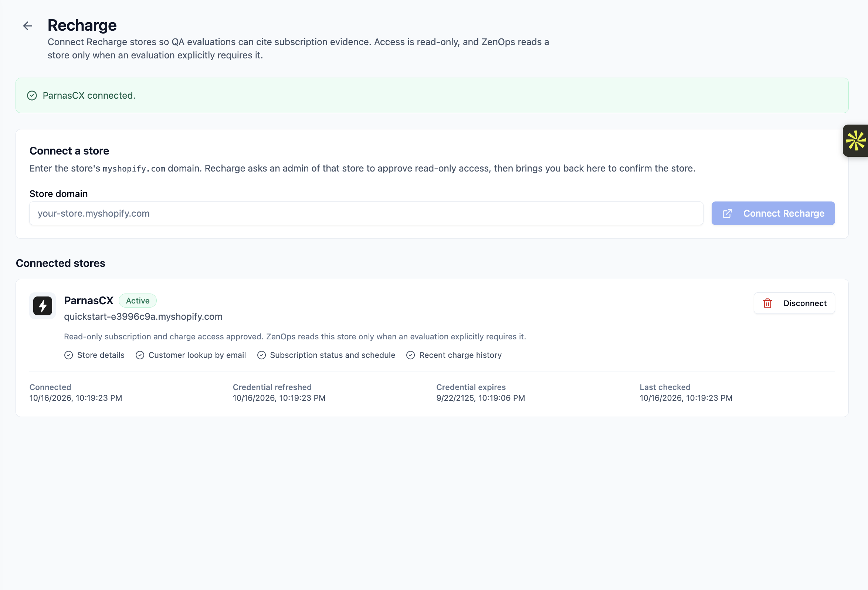
Task: Click the Connected timestamp 10/16/2026 value
Action: click(x=76, y=398)
